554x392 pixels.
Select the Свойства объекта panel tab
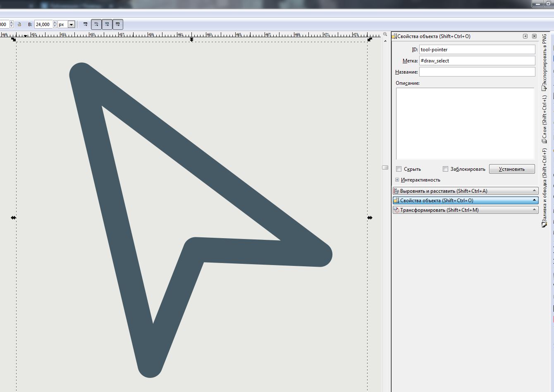click(x=466, y=201)
